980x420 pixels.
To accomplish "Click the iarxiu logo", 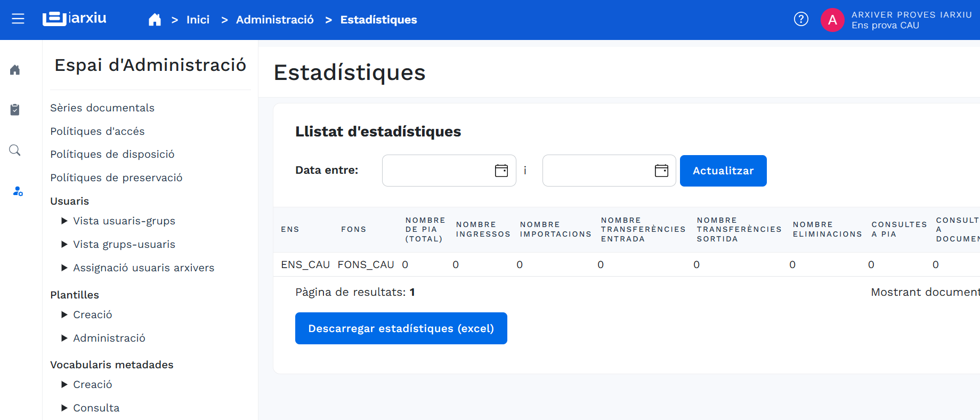I will 75,19.
